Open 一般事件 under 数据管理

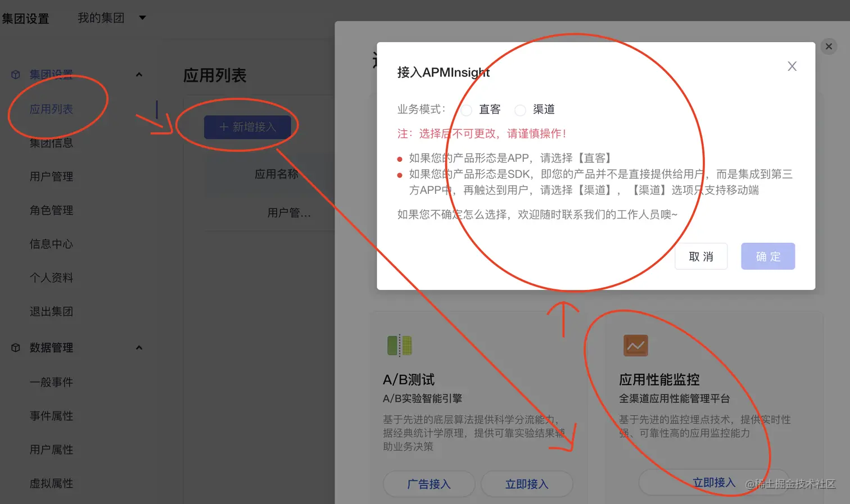(x=51, y=382)
